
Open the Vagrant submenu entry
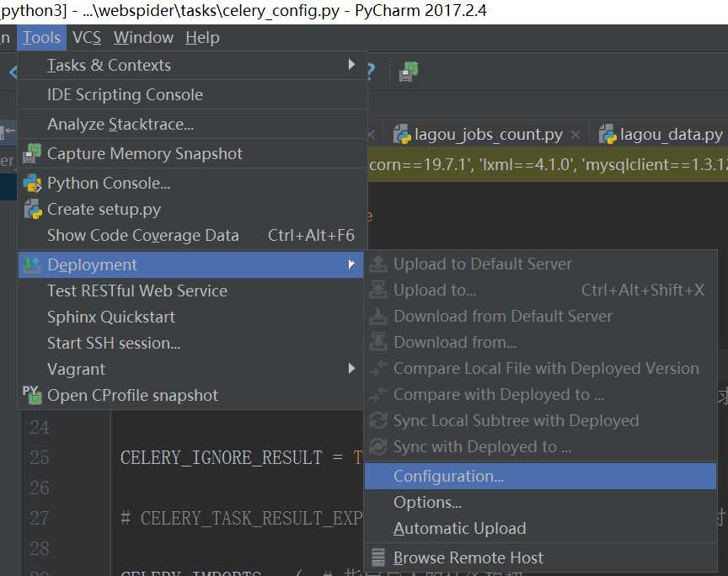190,369
